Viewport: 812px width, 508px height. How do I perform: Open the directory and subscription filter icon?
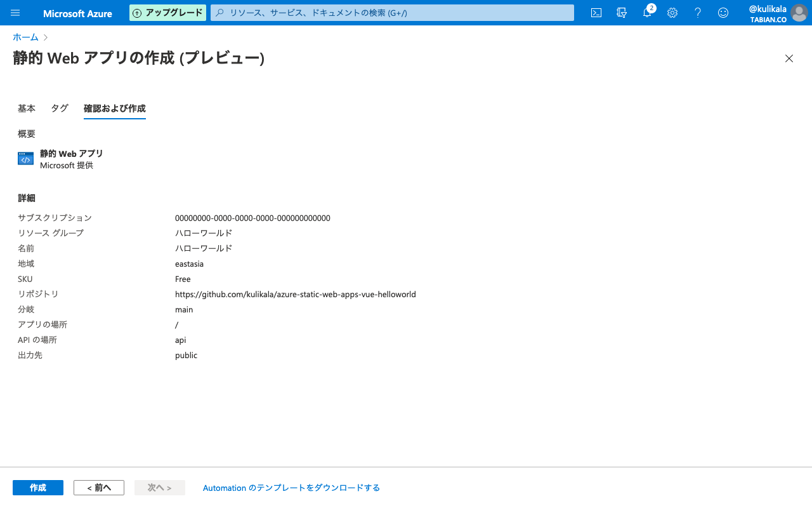click(x=622, y=13)
